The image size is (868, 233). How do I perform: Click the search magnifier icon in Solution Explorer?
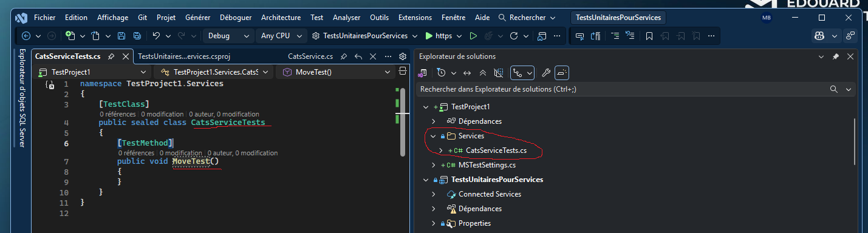coord(835,89)
